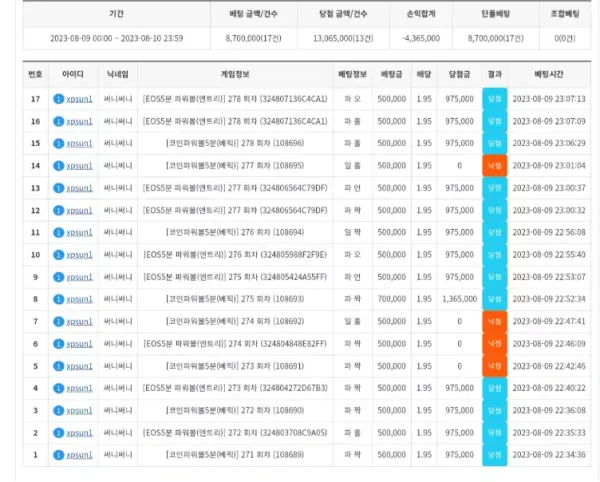Click the info icon in row 17

point(58,99)
